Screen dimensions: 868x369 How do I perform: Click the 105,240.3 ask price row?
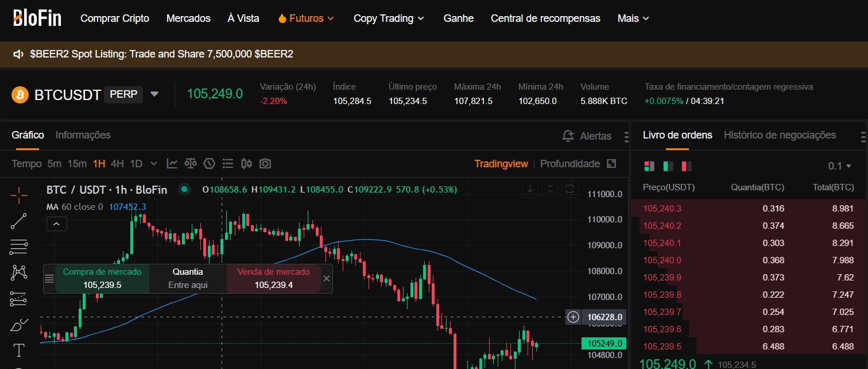coord(749,209)
